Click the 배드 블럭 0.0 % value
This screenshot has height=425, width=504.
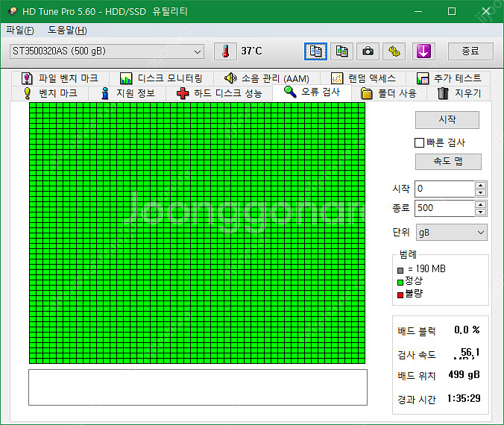tap(467, 330)
